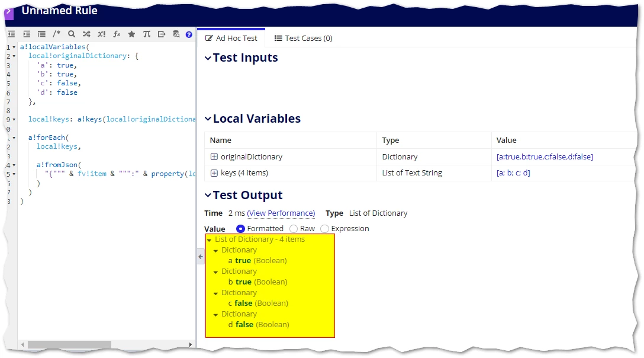
Task: Click the a true (Boolean) entry
Action: click(x=257, y=260)
